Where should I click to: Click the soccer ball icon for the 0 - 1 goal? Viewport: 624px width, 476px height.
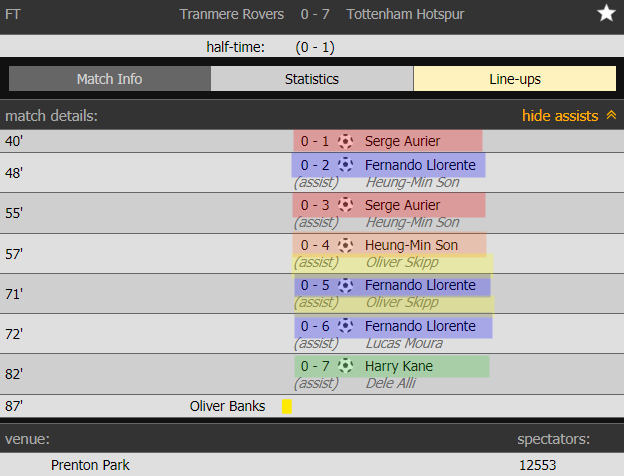tap(346, 141)
